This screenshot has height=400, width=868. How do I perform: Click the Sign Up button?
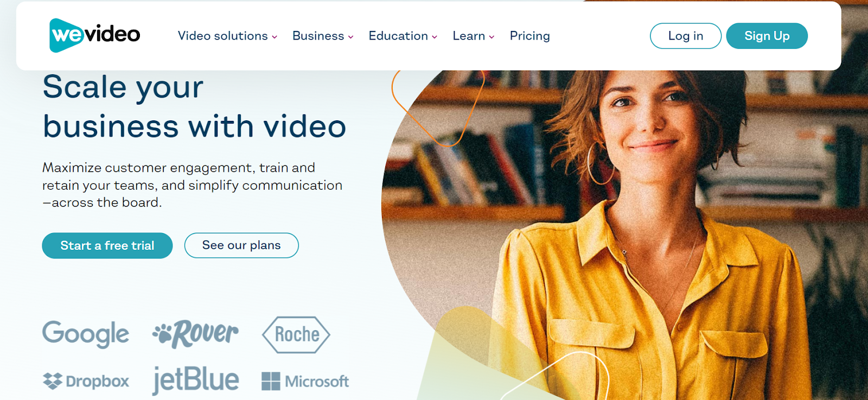pyautogui.click(x=767, y=36)
